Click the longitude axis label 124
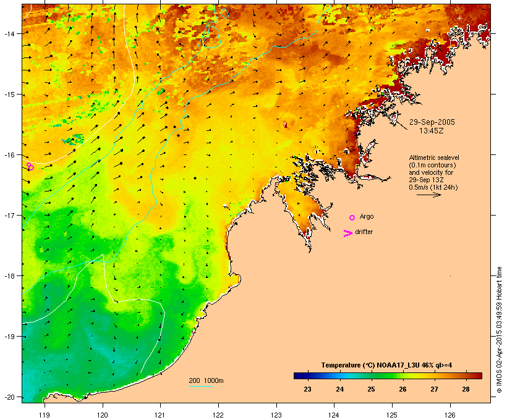This screenshot has height=420, width=507. (334, 415)
